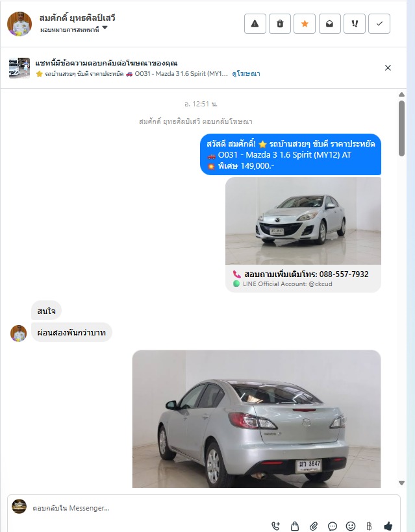Delete conversation using trash icon
Image resolution: width=415 pixels, height=532 pixels.
(x=280, y=24)
